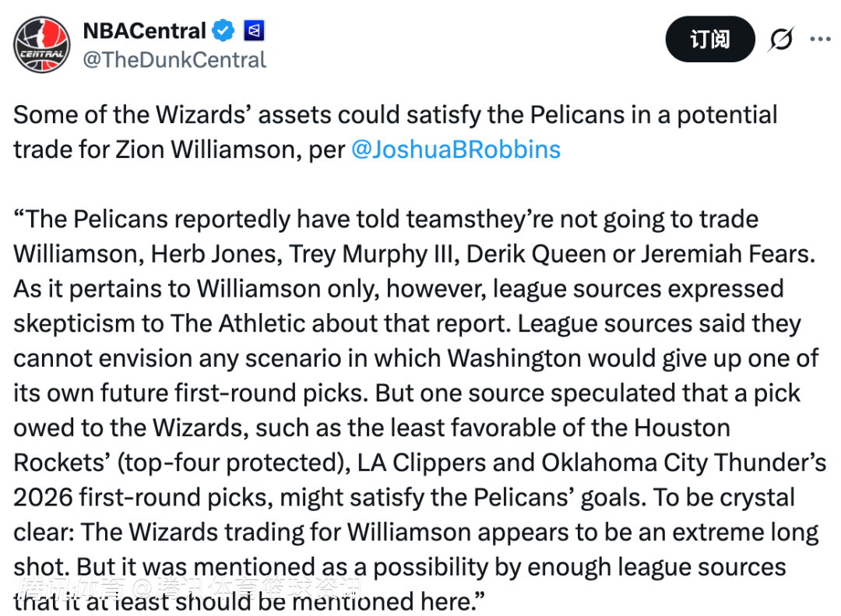Click the square affiliate badge beside the checkmark
841x616 pixels.
pos(254,31)
